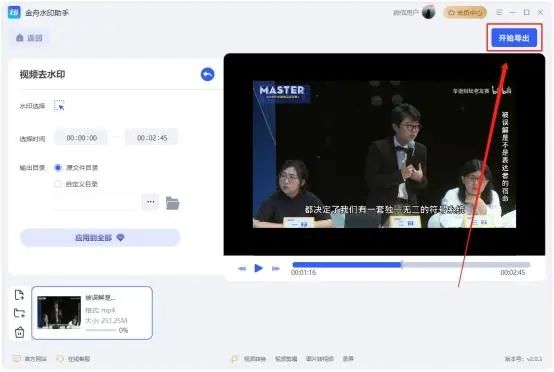Browse output path with the ellipsis button
The image size is (554, 372).
click(x=151, y=202)
